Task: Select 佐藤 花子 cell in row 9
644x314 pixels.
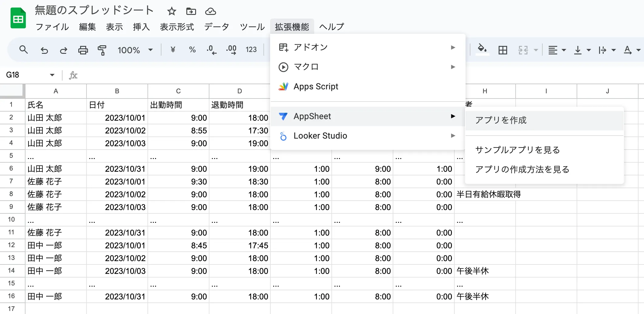Action: (x=56, y=207)
